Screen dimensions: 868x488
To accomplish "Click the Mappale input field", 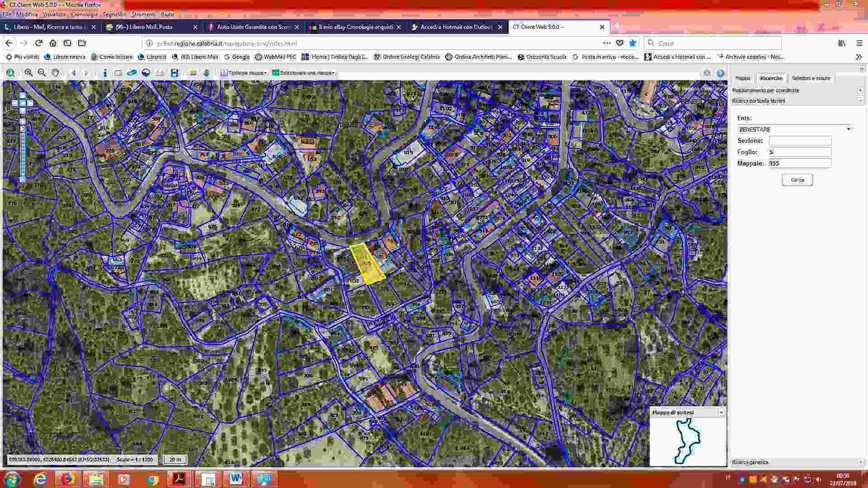I will pos(800,163).
